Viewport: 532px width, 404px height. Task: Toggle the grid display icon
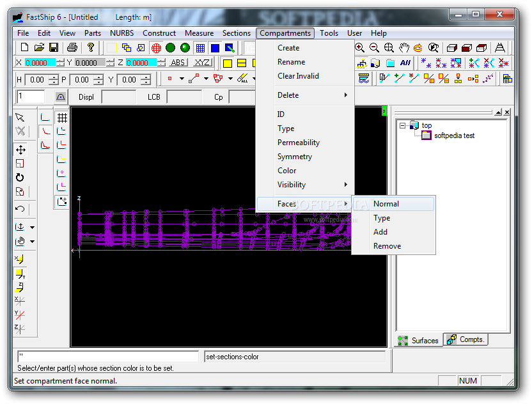62,118
